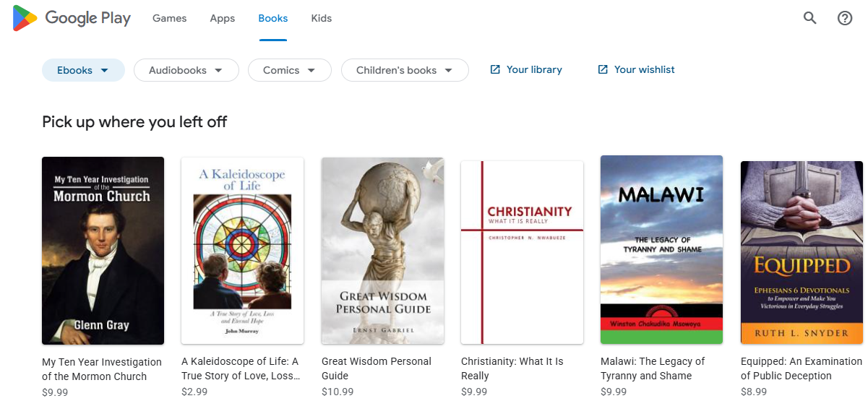
Task: Open the search magnifier icon
Action: point(810,18)
